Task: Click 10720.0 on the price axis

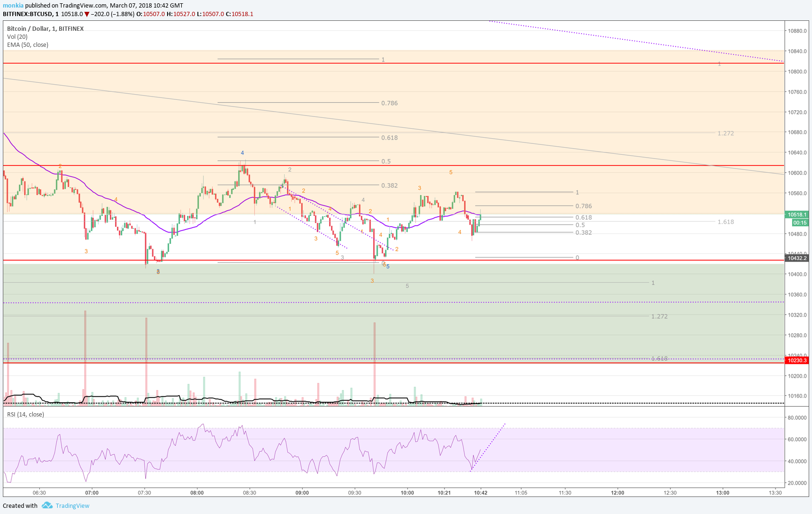Action: (x=797, y=112)
